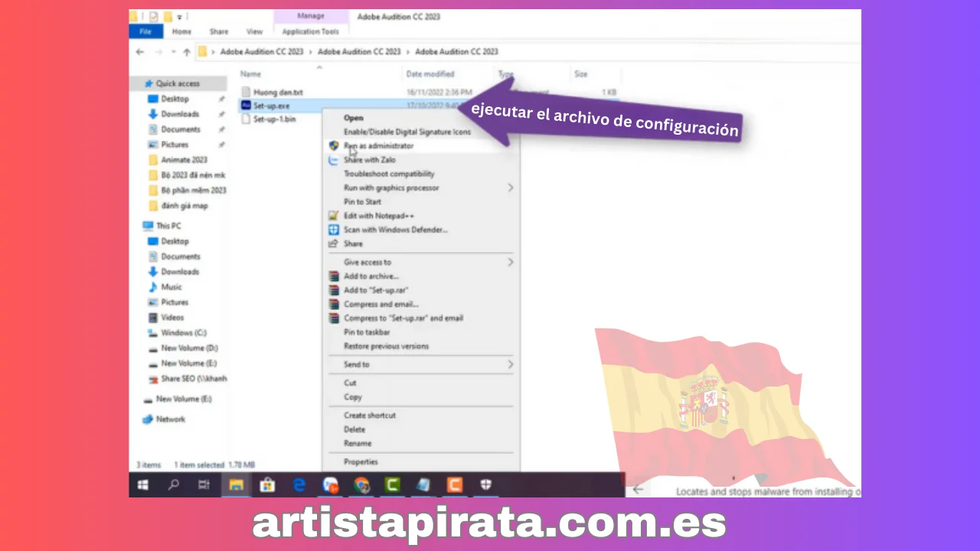The height and width of the screenshot is (551, 980).
Task: Click the Up one level arrow
Action: [186, 52]
